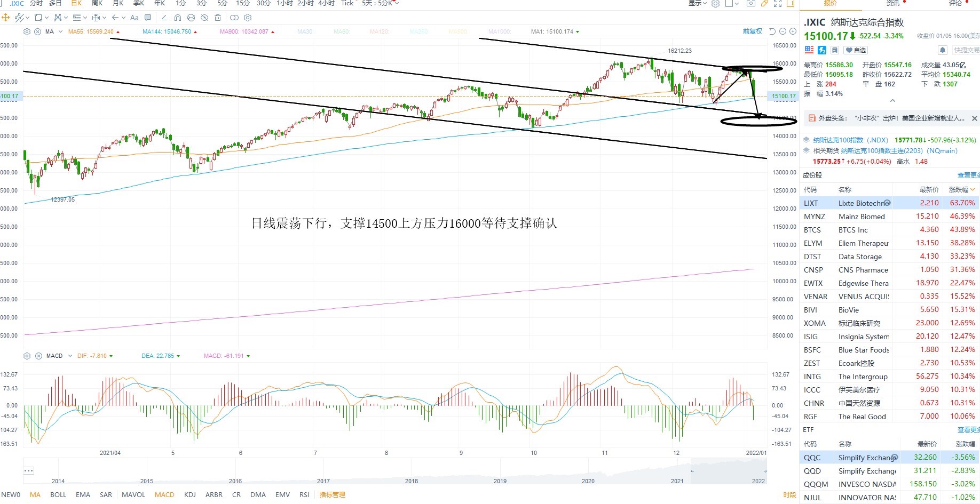Open the notes document icon beside the flag
Image resolution: width=980 pixels, height=504 pixels.
coord(835,50)
